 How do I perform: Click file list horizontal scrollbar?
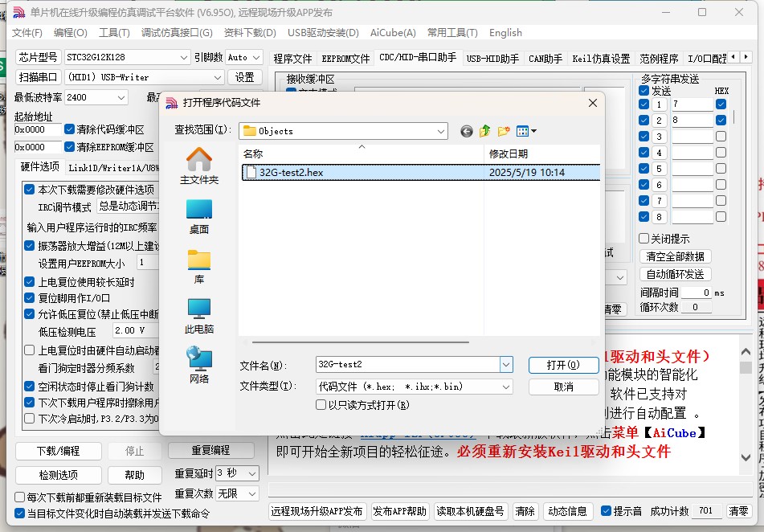(361, 342)
